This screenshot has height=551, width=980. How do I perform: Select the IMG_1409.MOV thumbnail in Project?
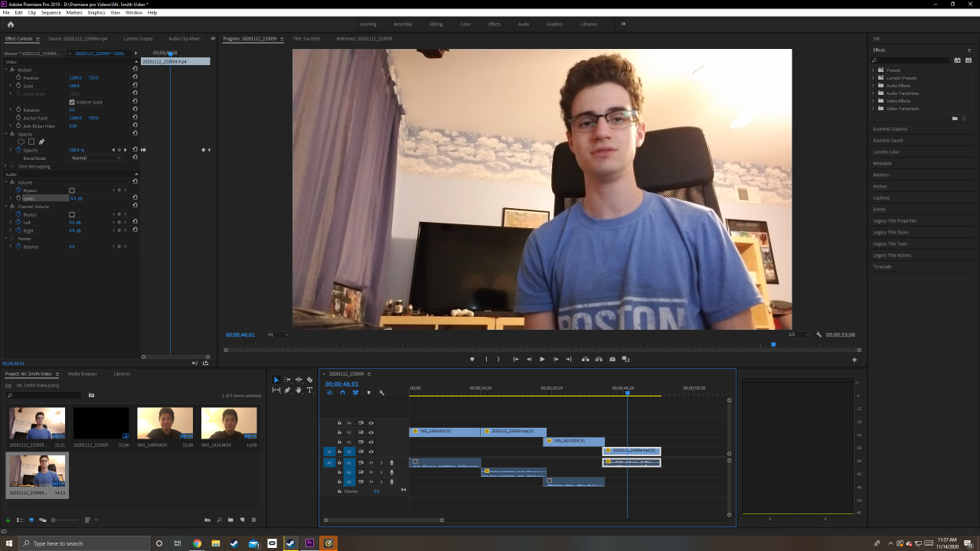click(x=165, y=423)
